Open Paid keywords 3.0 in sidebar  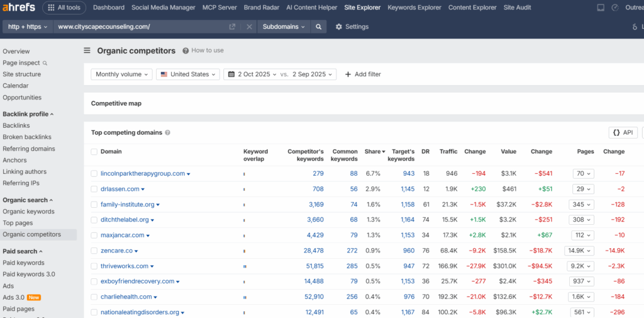pyautogui.click(x=29, y=274)
